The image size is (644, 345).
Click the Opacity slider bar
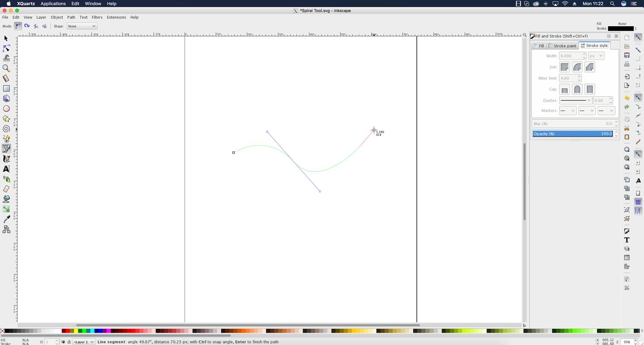point(572,134)
